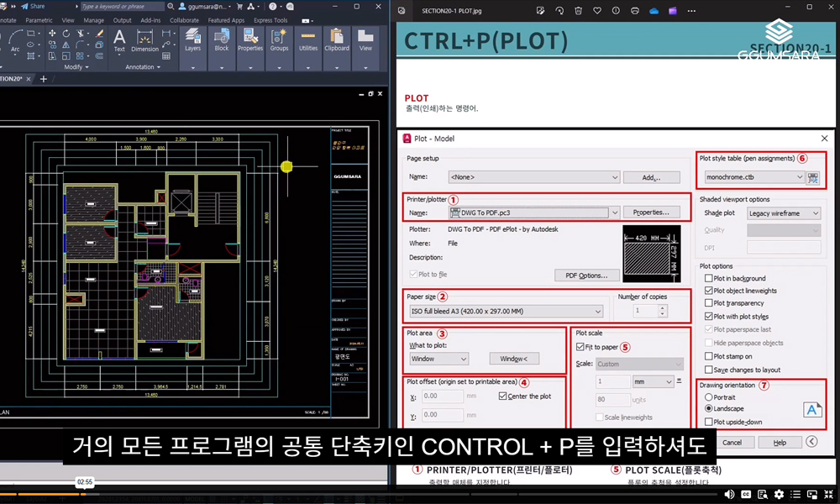Switch to the Output ribbon tab
The width and height of the screenshot is (840, 504).
(122, 20)
